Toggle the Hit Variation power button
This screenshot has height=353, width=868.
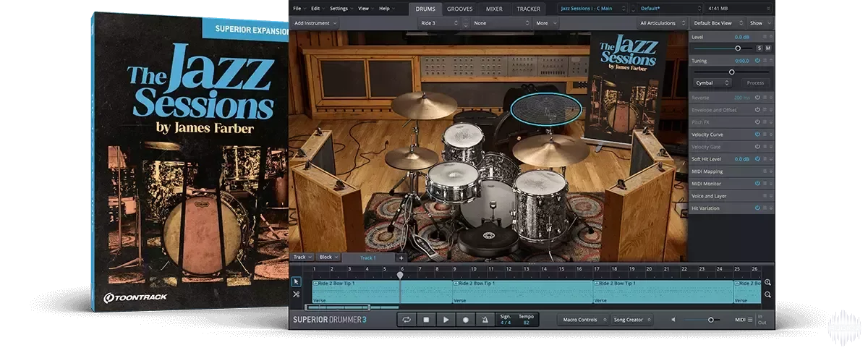[x=758, y=208]
